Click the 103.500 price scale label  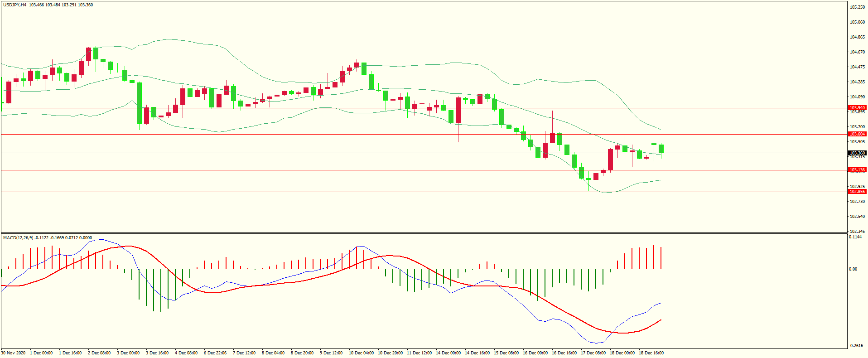point(857,142)
